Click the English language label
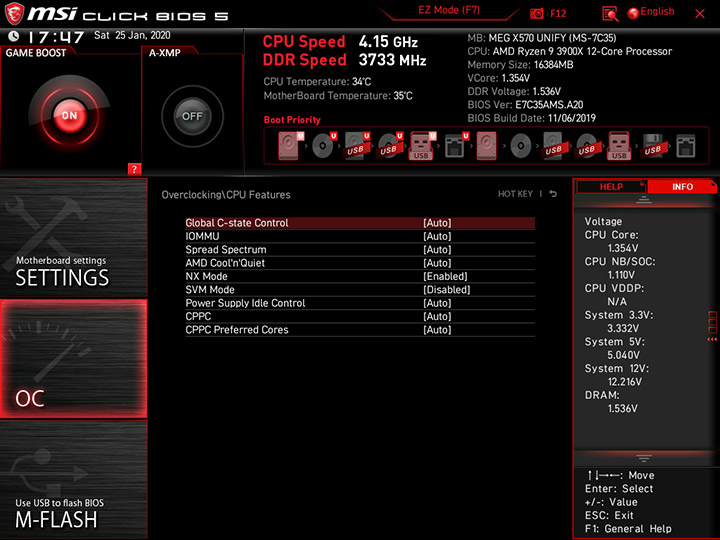Screen dimensions: 720x540 657,11
